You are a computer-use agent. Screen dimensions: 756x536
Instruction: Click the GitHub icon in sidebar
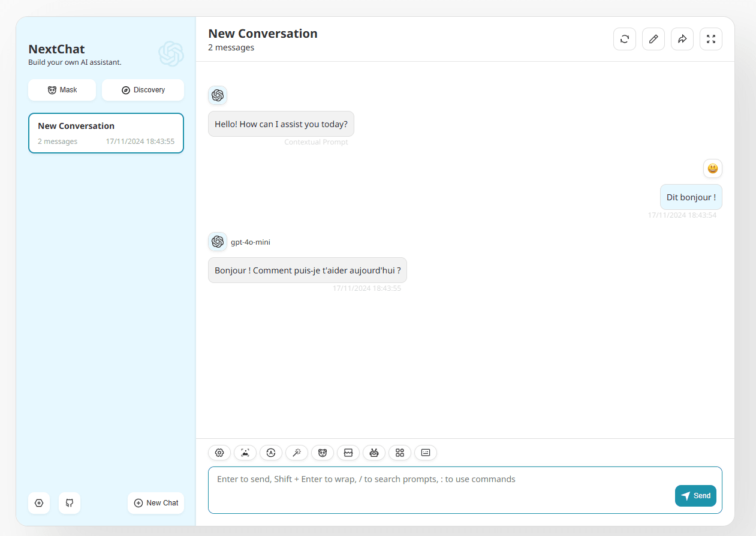(x=70, y=503)
